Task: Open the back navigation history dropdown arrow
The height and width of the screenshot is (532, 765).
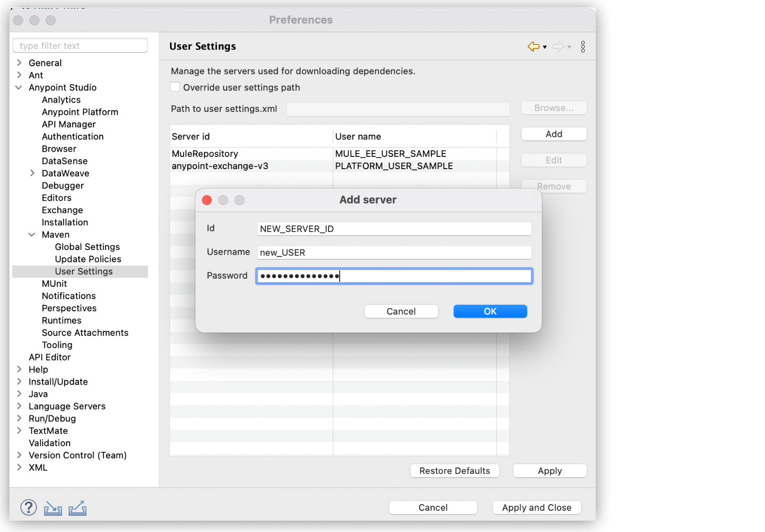Action: pyautogui.click(x=545, y=47)
